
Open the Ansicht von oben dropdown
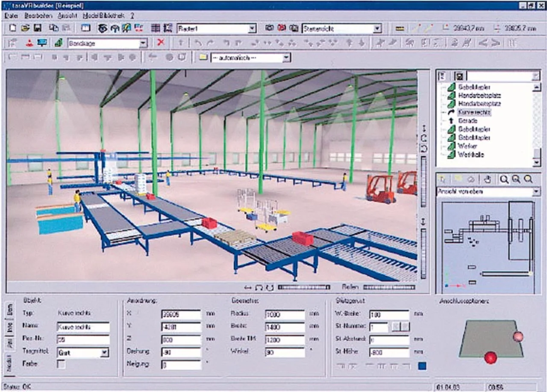pyautogui.click(x=536, y=192)
